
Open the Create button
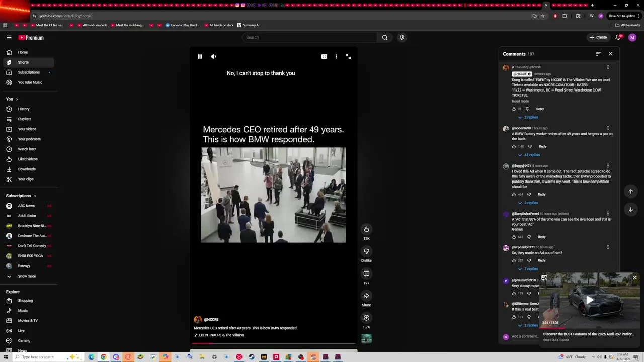(x=598, y=37)
